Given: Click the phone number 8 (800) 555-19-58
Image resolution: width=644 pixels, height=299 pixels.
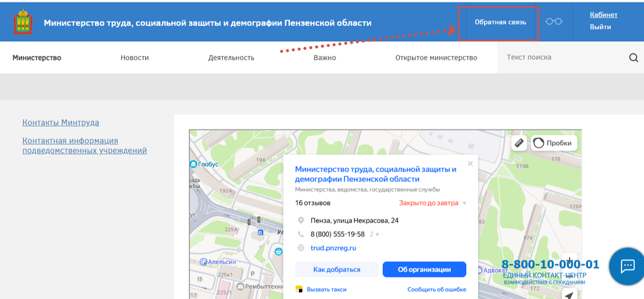Looking at the screenshot, I should click(338, 235).
